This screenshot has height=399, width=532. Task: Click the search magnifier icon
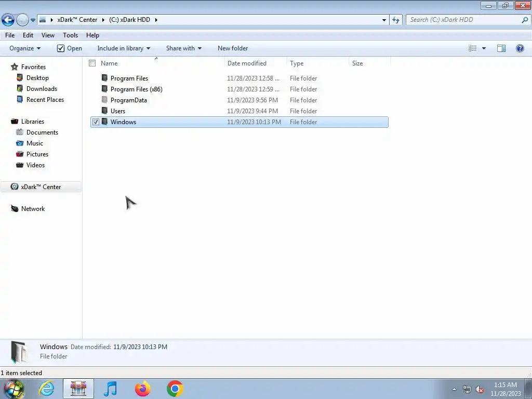[525, 20]
